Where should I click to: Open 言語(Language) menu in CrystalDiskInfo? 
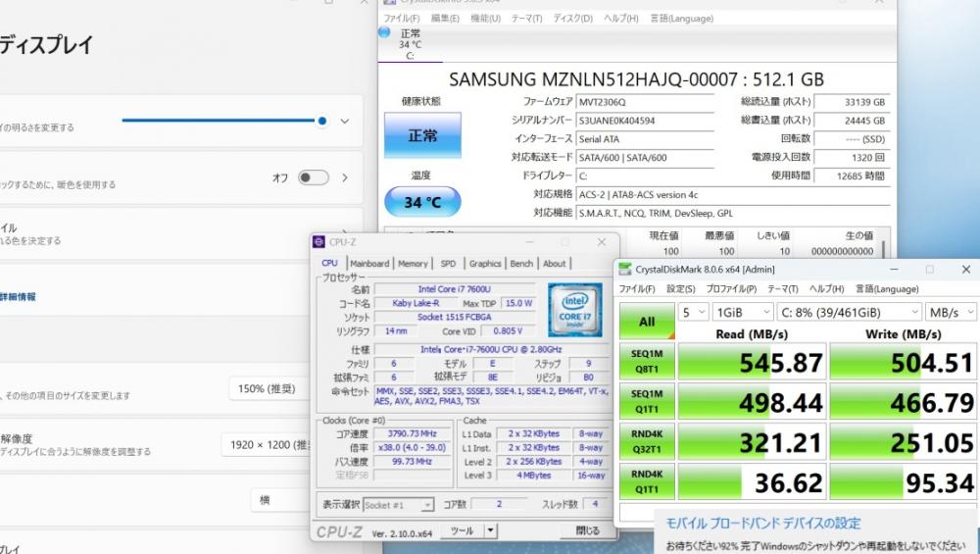[682, 18]
